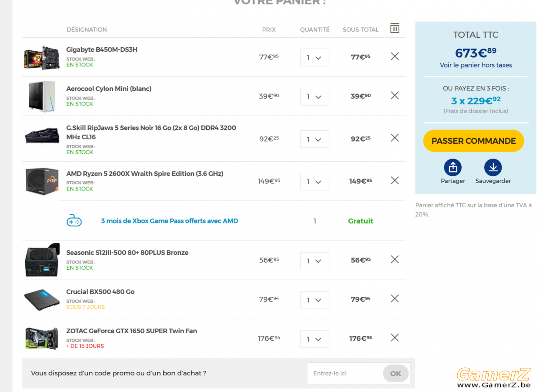Click the G.Skill RAM thumbnail
The height and width of the screenshot is (392, 540).
(42, 136)
